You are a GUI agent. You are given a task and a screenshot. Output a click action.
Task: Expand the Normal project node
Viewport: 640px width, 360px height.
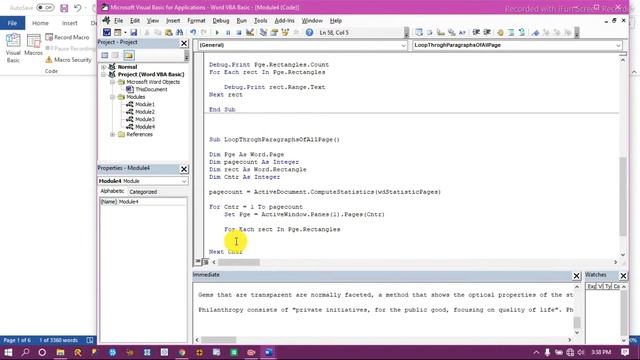click(x=104, y=67)
